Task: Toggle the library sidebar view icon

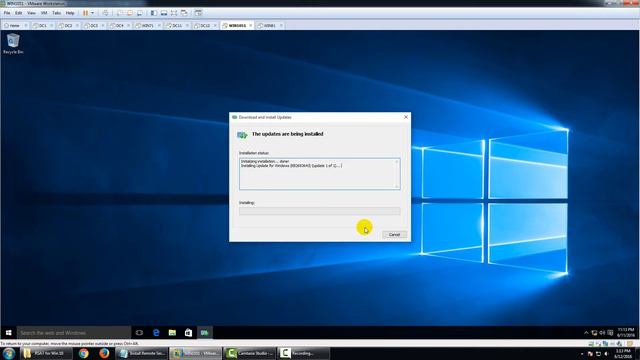Action: 154,13
